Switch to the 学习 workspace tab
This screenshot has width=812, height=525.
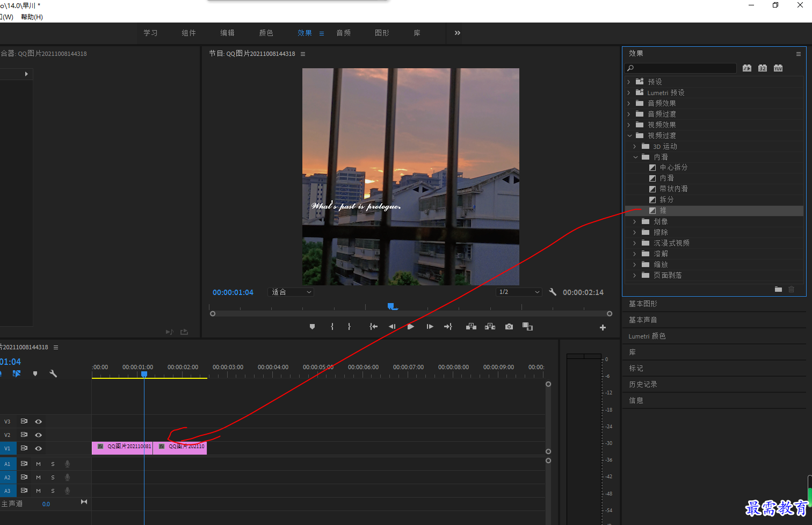150,33
